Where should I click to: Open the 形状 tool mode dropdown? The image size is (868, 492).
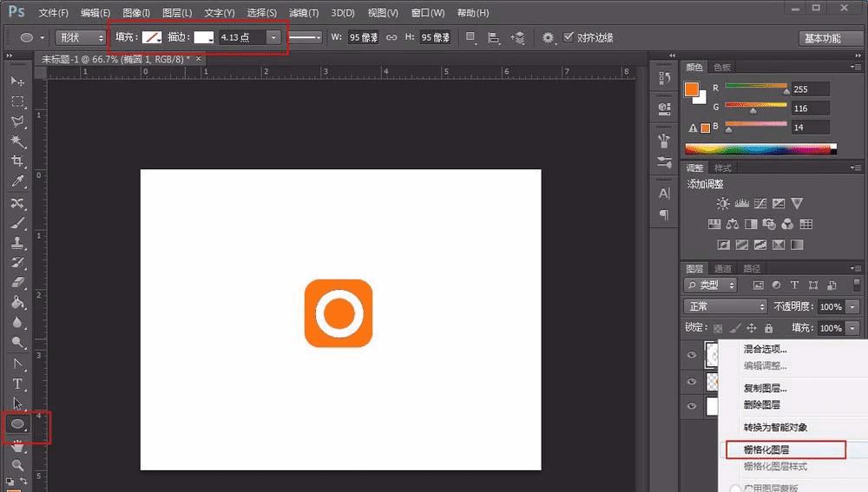click(x=80, y=38)
